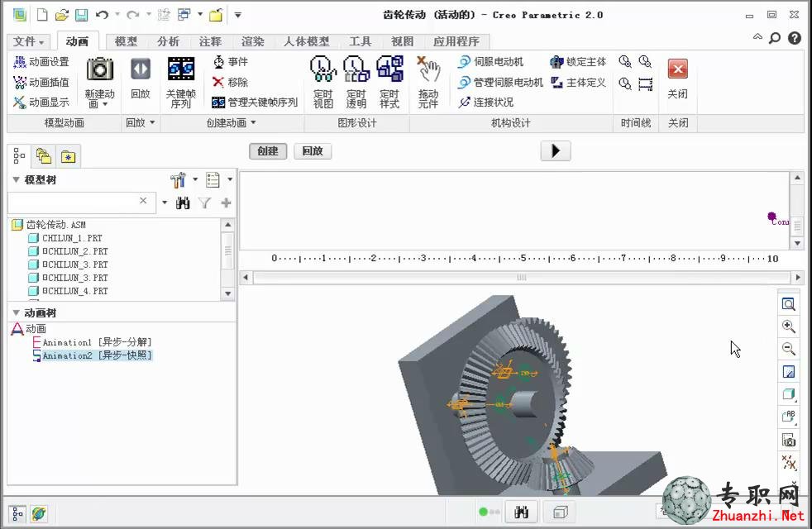
Task: Click the 移除 remove tool
Action: [231, 83]
